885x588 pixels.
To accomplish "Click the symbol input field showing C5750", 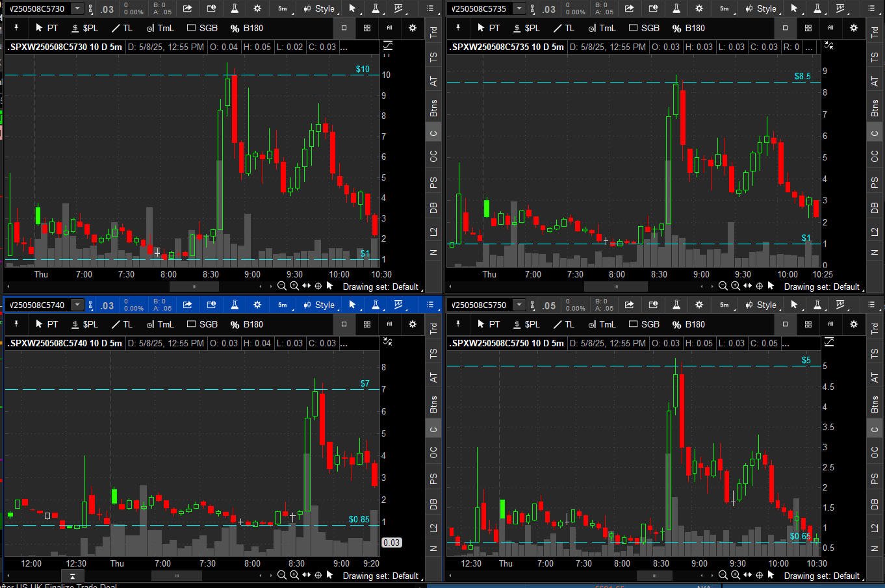I will 480,305.
